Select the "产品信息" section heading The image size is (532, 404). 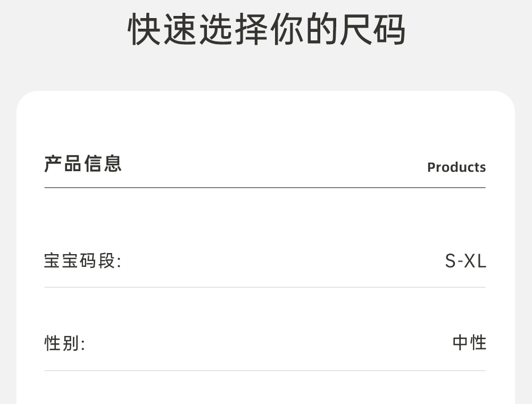[x=82, y=164]
